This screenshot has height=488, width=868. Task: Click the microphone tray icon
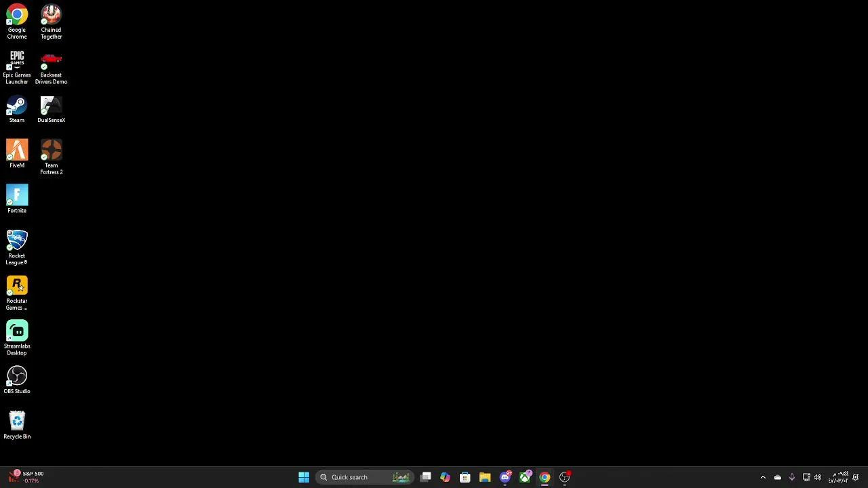click(x=791, y=477)
